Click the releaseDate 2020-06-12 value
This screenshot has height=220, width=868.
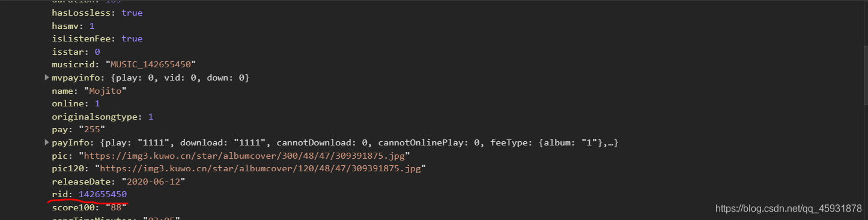coord(153,182)
